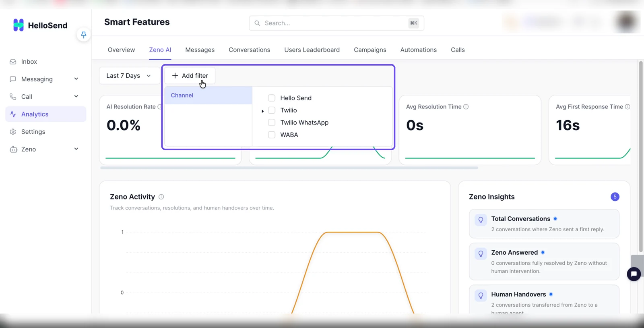The image size is (644, 328).
Task: Check the Hello Send channel checkbox
Action: pyautogui.click(x=272, y=98)
